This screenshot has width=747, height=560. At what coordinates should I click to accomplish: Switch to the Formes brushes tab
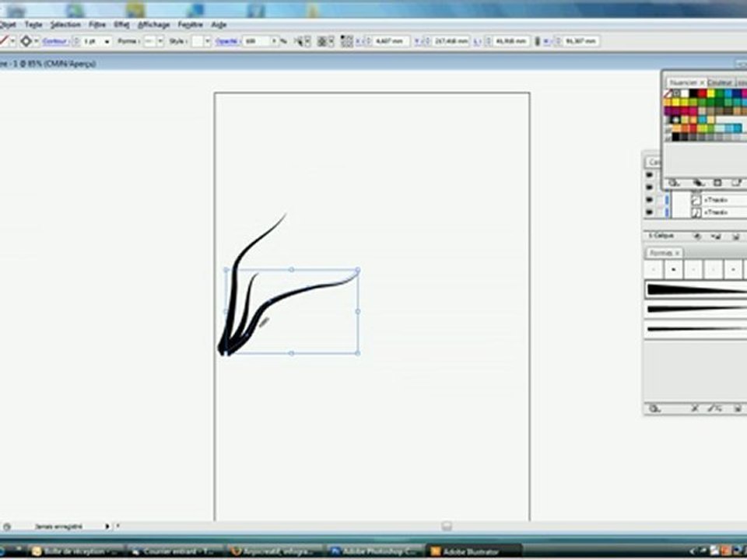664,253
